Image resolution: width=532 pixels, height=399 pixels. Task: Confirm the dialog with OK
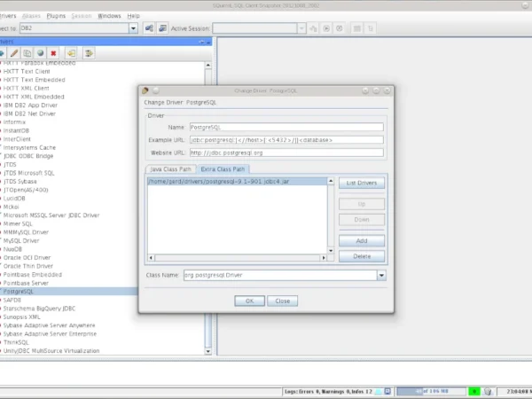tap(249, 301)
